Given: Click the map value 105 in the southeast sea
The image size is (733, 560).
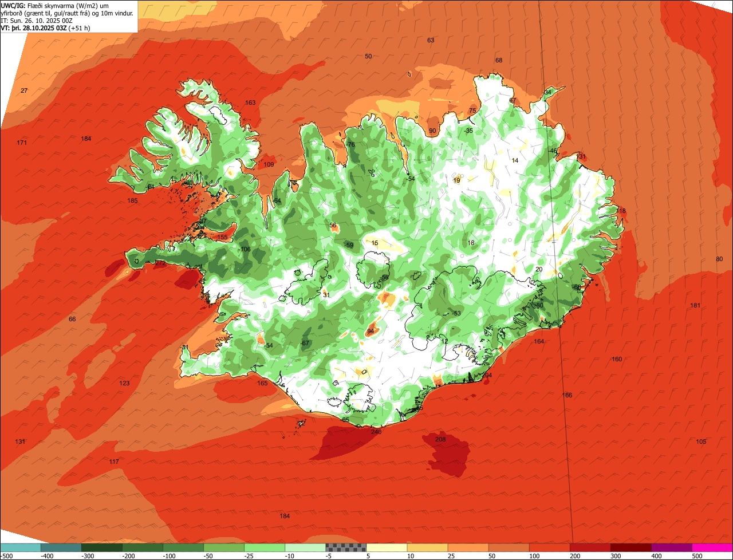Looking at the screenshot, I should [x=701, y=441].
